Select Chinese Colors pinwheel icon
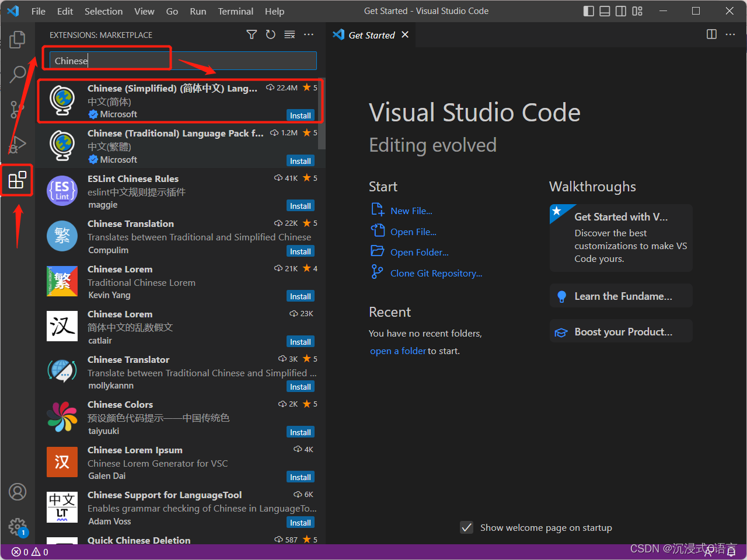 coord(62,416)
